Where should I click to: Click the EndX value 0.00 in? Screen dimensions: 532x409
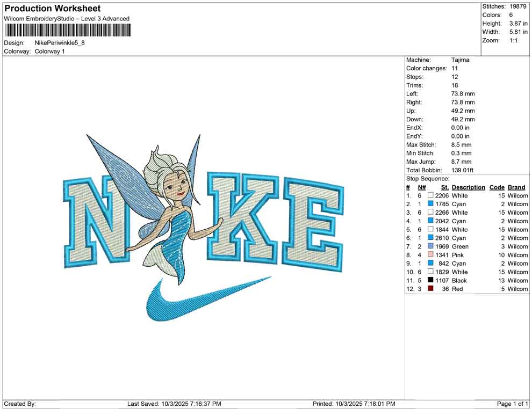click(461, 128)
